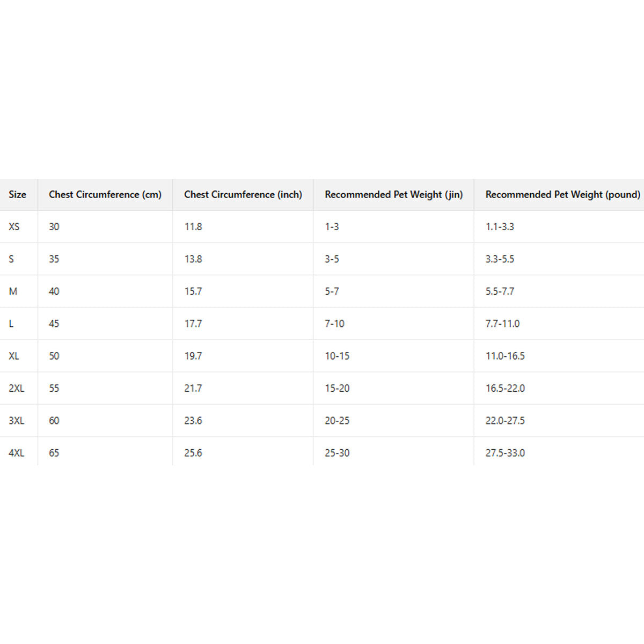This screenshot has width=644, height=644.
Task: Select the Recommended Pet Weight (pound) header
Action: [562, 195]
